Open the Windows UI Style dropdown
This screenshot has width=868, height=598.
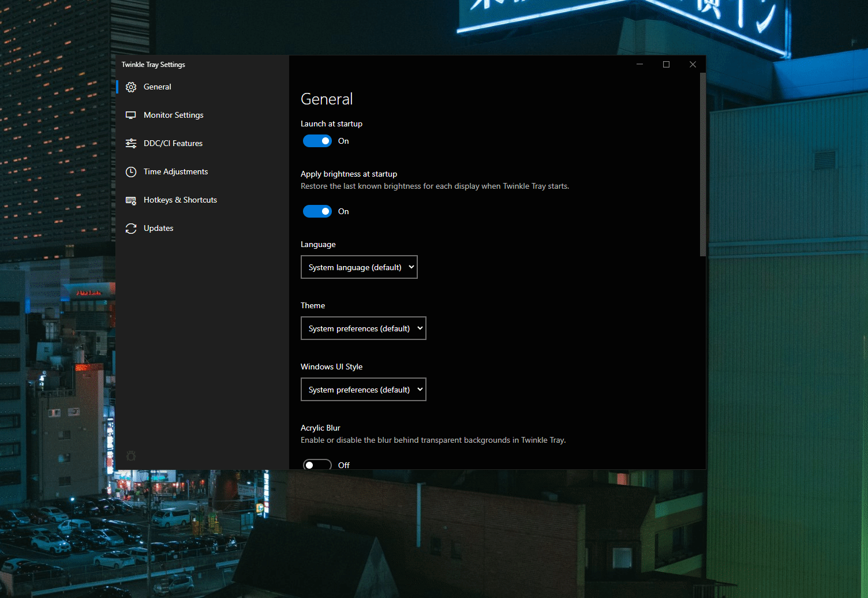pyautogui.click(x=364, y=390)
